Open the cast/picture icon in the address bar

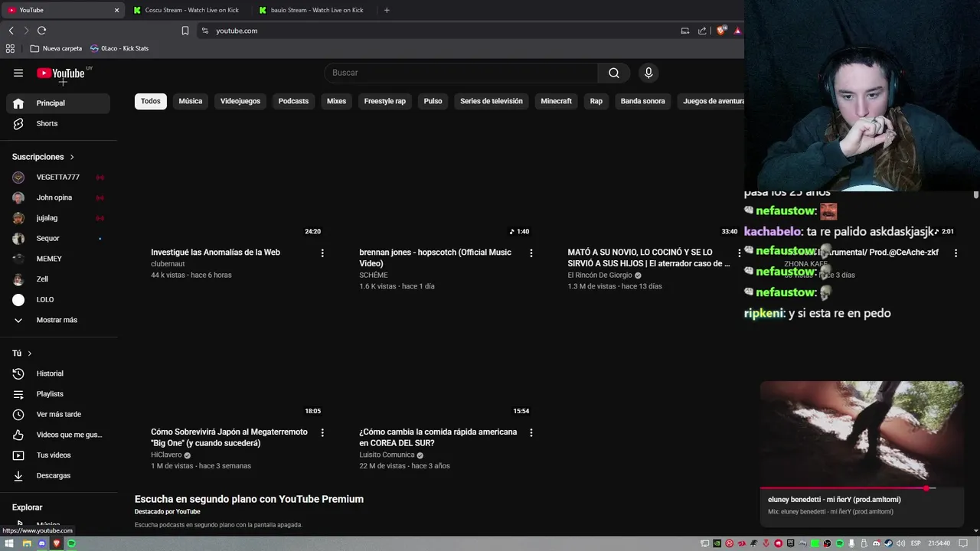tap(685, 31)
